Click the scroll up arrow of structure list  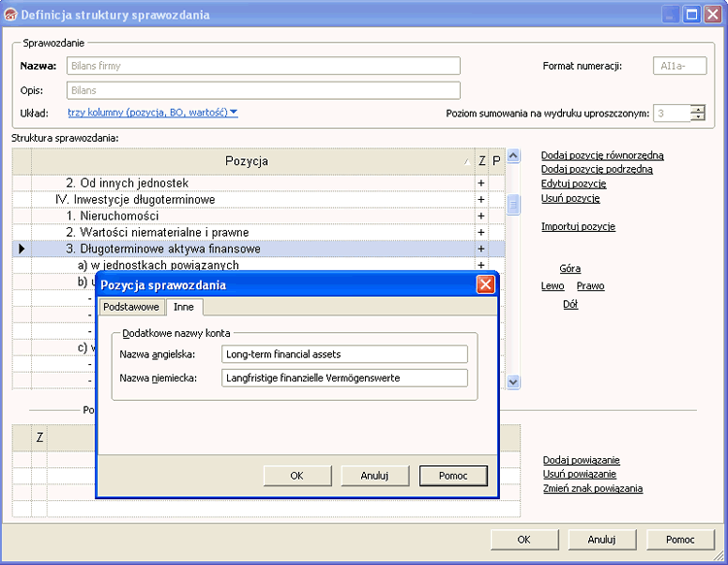[514, 156]
